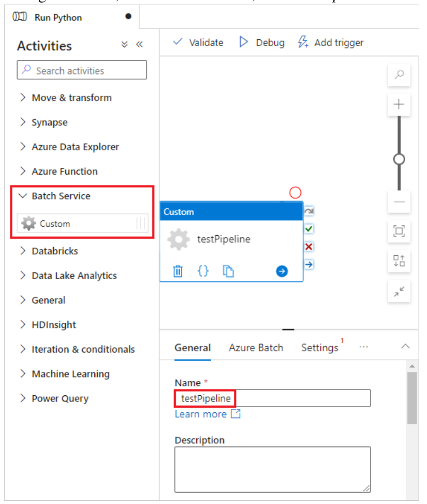The image size is (427, 504).
Task: Click the zoom slider handle
Action: [x=399, y=159]
